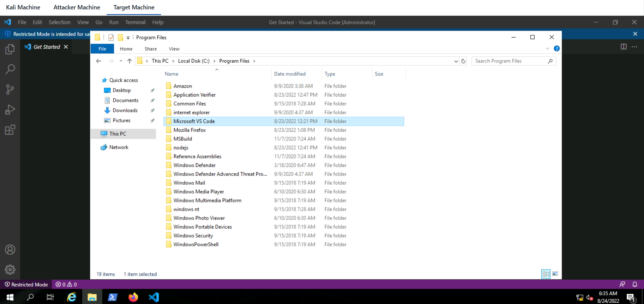Viewport: 644px width, 304px height.
Task: Click errors and warnings count in status bar
Action: 66,284
